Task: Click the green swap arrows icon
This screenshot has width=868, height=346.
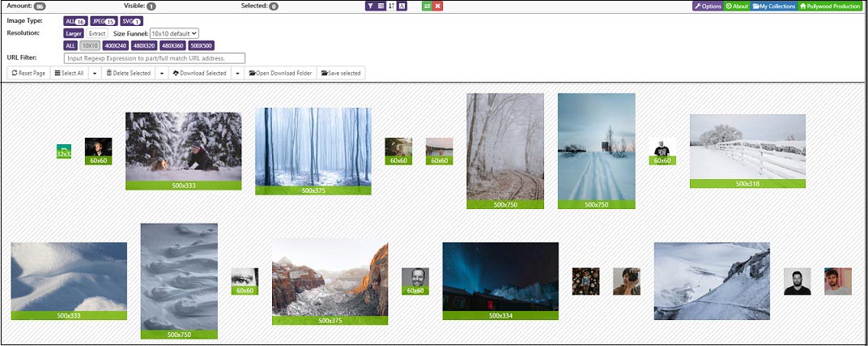Action: tap(427, 6)
